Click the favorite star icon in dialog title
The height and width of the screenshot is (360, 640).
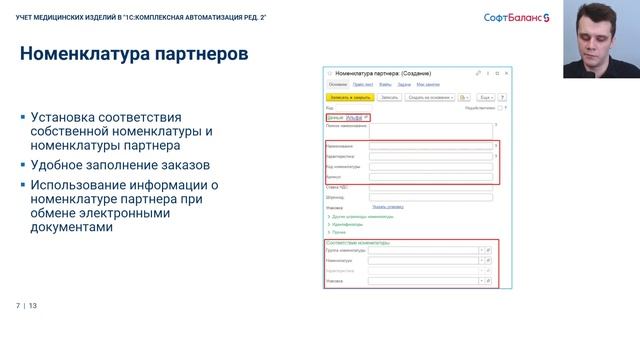(330, 73)
